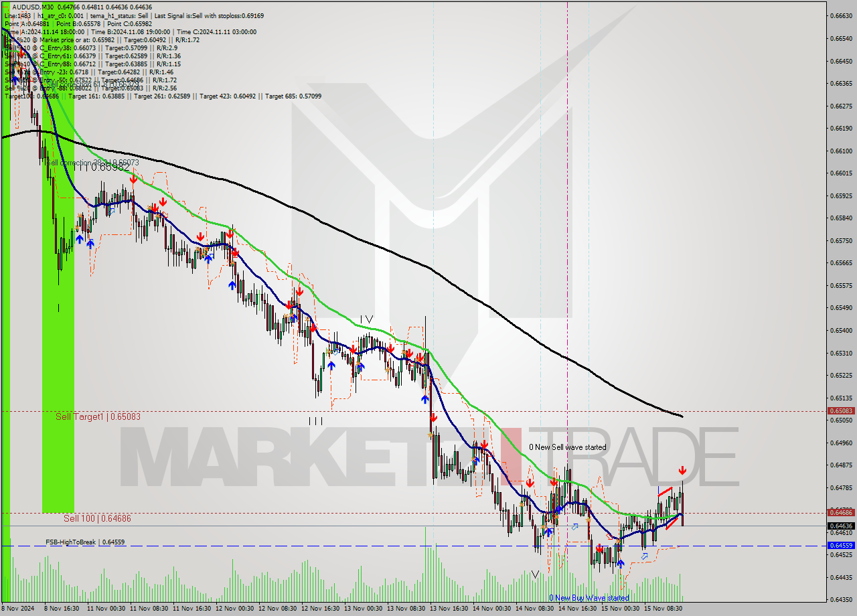
Task: Select the 'Sell correction 38.2 | 0.66073' label
Action: pyautogui.click(x=92, y=163)
